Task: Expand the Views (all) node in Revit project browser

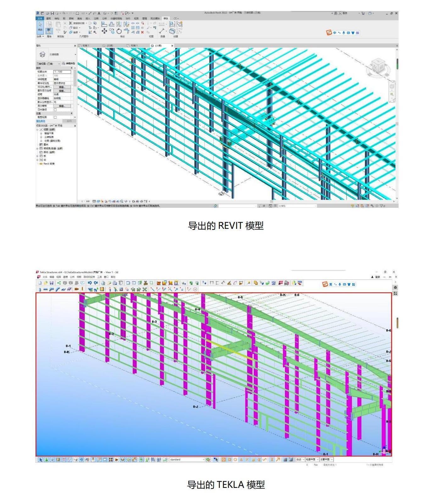Action: [x=37, y=130]
